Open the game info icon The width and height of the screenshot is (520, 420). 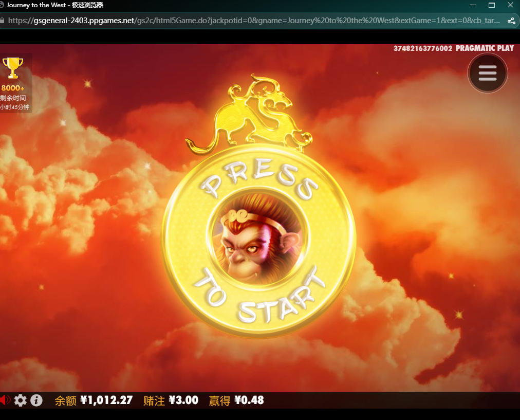click(x=36, y=400)
